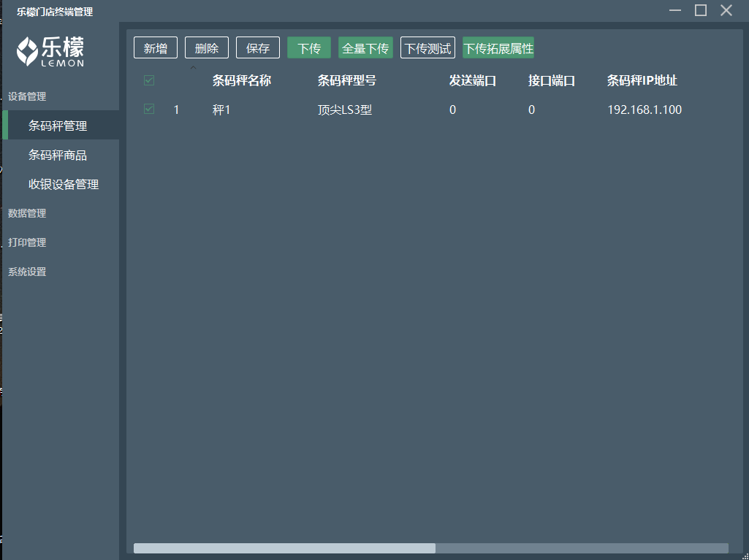Viewport: 749px width, 560px height.
Task: Open the 条码秤管理 menu item
Action: point(61,125)
